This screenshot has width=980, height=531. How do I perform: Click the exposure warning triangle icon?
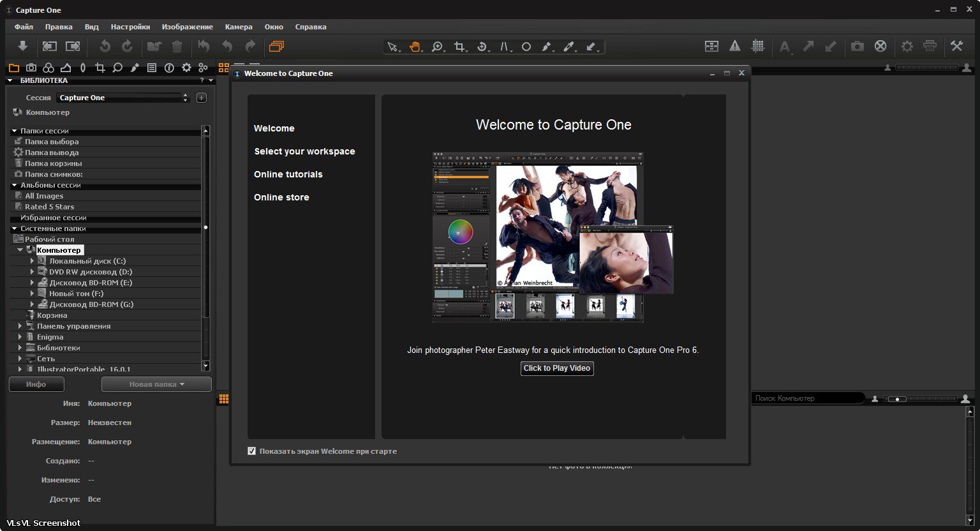(x=735, y=46)
